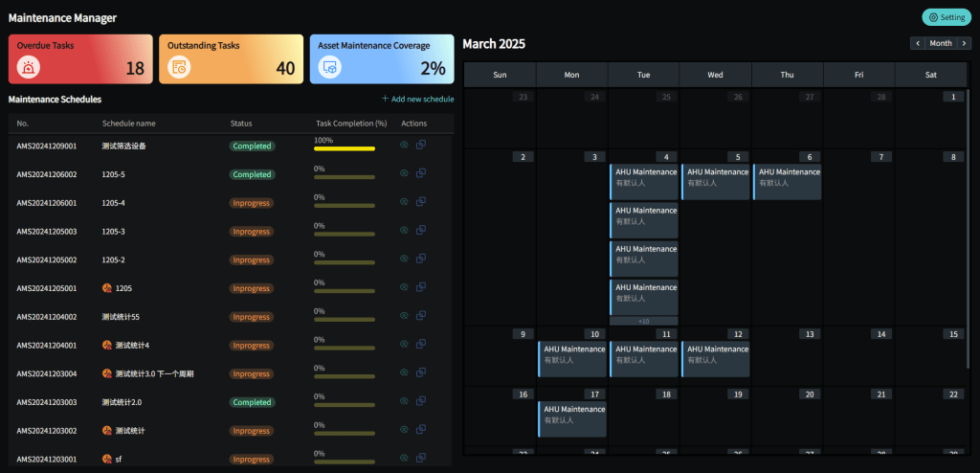The image size is (980, 473).
Task: Show details via eye icon for 测试统计55
Action: tap(404, 316)
